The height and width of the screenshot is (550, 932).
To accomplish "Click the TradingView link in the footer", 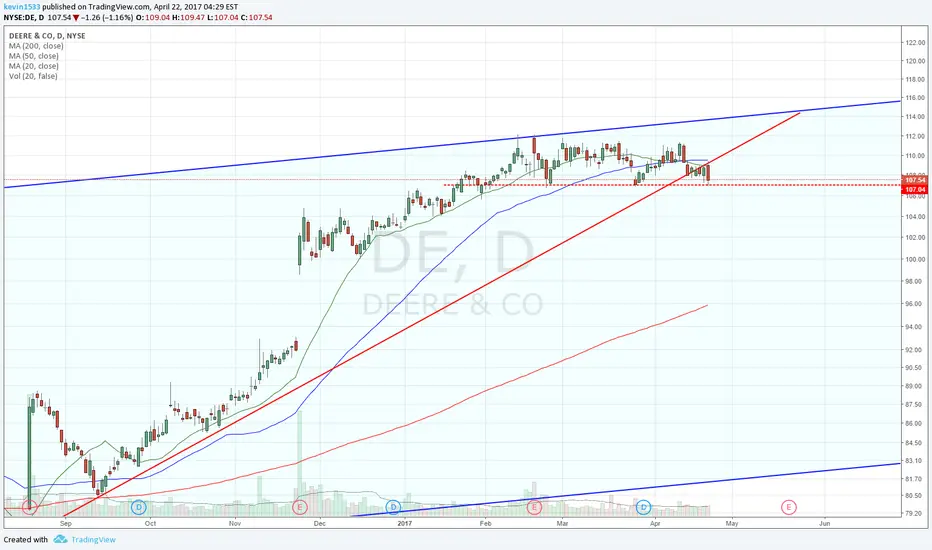I will (93, 539).
